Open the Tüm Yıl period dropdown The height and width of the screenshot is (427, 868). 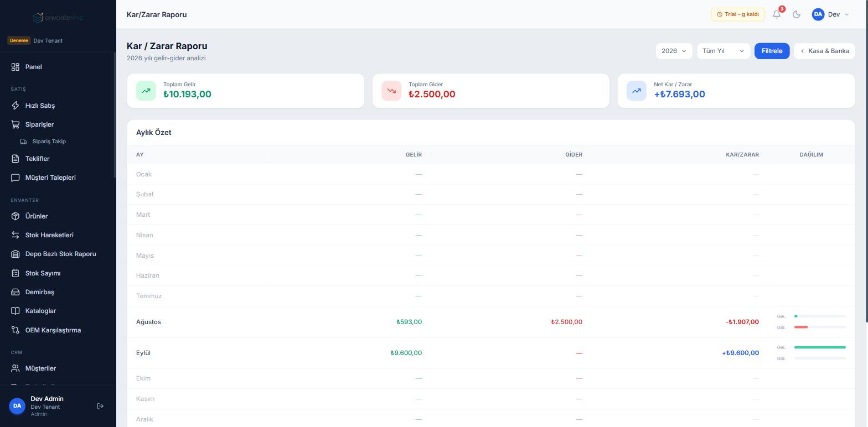(723, 51)
